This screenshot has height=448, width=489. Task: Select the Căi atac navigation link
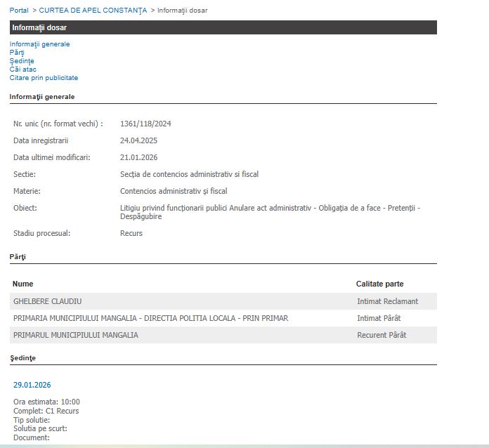click(x=23, y=70)
